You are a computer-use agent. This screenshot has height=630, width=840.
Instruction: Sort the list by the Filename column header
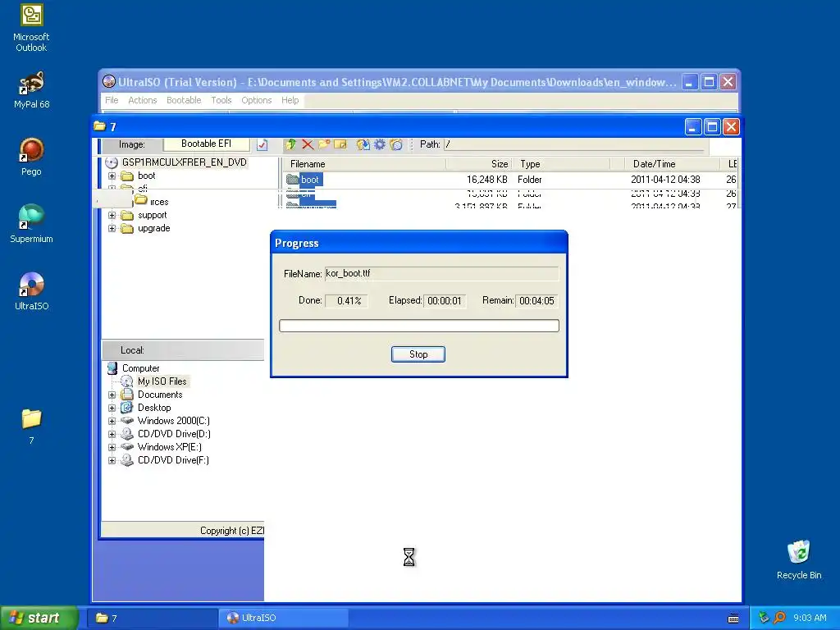[363, 164]
